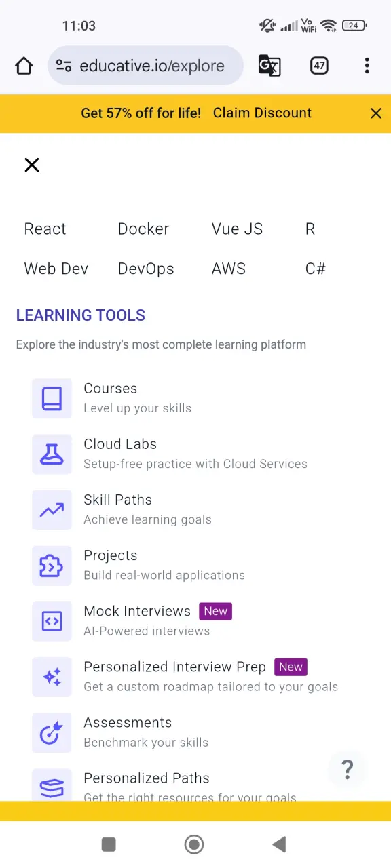391x868 pixels.
Task: Open the browser tab switcher showing 47
Action: pyautogui.click(x=319, y=66)
